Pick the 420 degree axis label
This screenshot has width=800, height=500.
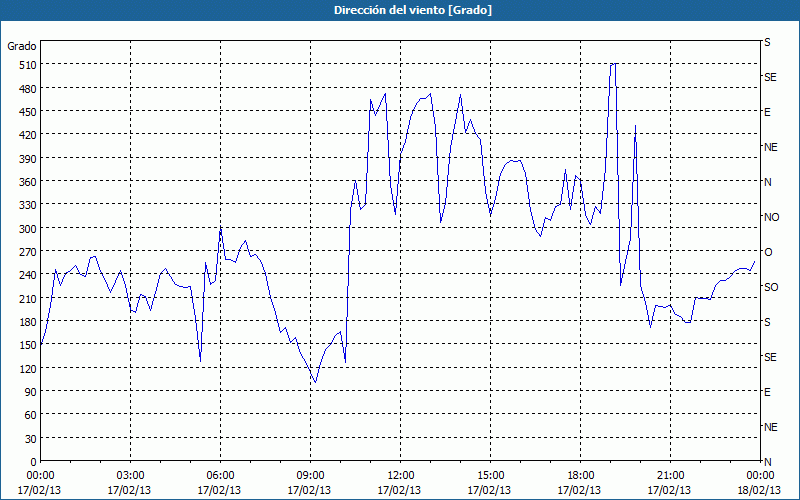pyautogui.click(x=28, y=135)
